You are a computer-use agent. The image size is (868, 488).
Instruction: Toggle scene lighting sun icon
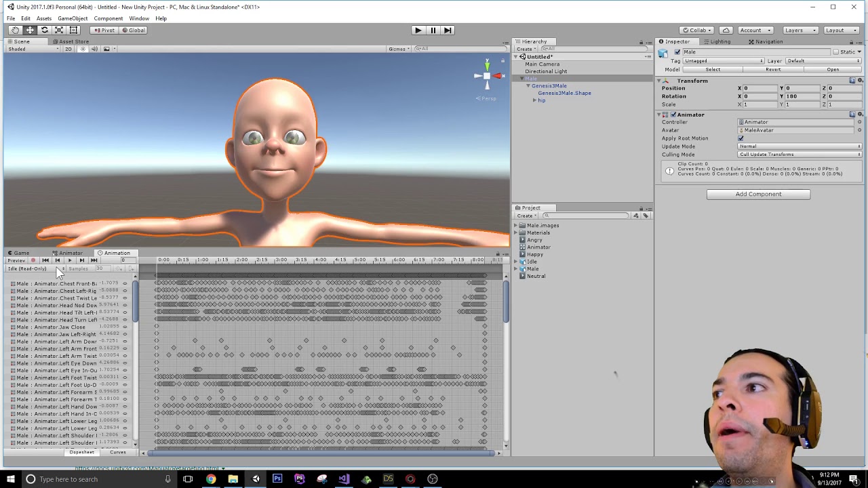tap(83, 49)
